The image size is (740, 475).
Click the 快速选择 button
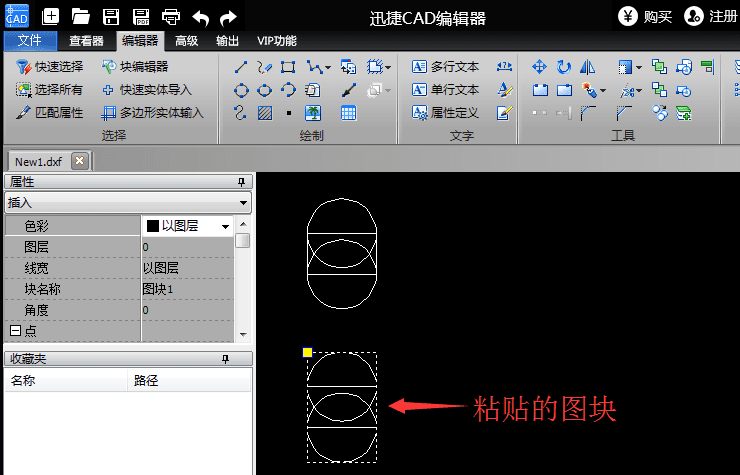click(x=50, y=67)
